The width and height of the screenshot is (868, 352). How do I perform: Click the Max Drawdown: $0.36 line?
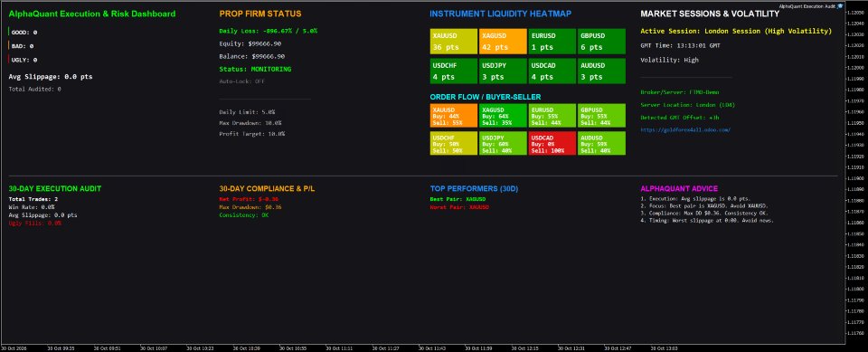250,206
